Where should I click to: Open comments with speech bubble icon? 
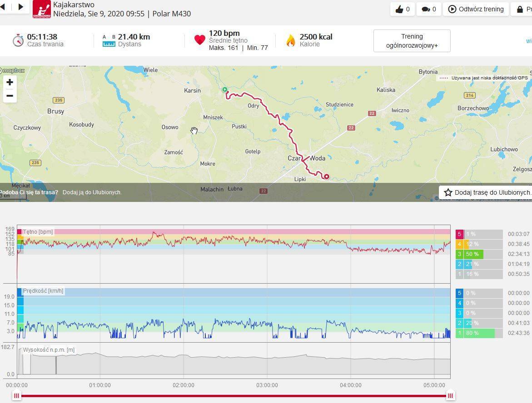(428, 9)
